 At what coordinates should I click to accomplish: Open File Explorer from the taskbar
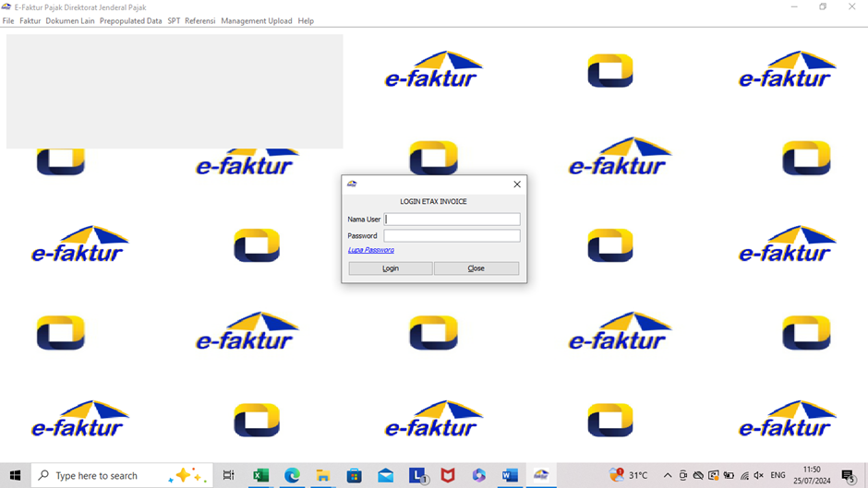(x=323, y=475)
